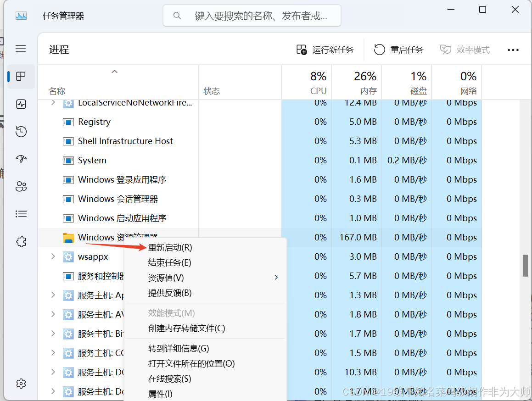This screenshot has width=532, height=401.
Task: Open the Services puzzle sidebar icon
Action: click(21, 241)
